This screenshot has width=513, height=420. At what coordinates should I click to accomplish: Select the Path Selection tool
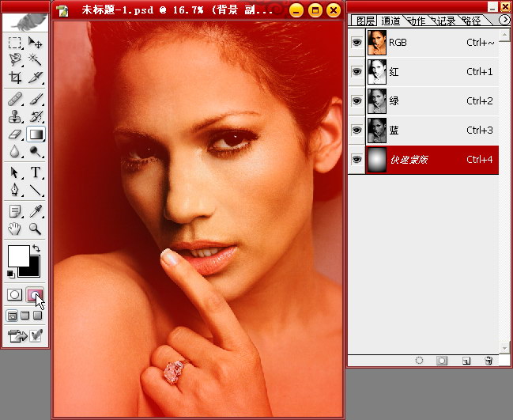click(14, 172)
